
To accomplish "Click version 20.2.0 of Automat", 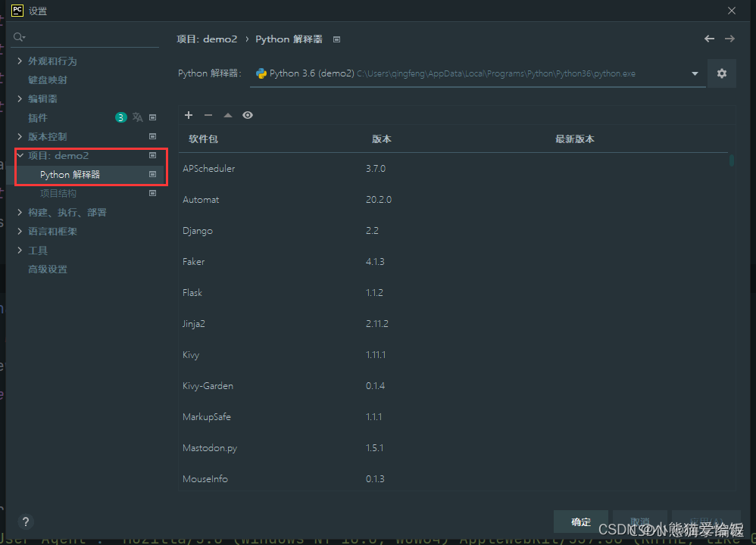I will coord(379,200).
